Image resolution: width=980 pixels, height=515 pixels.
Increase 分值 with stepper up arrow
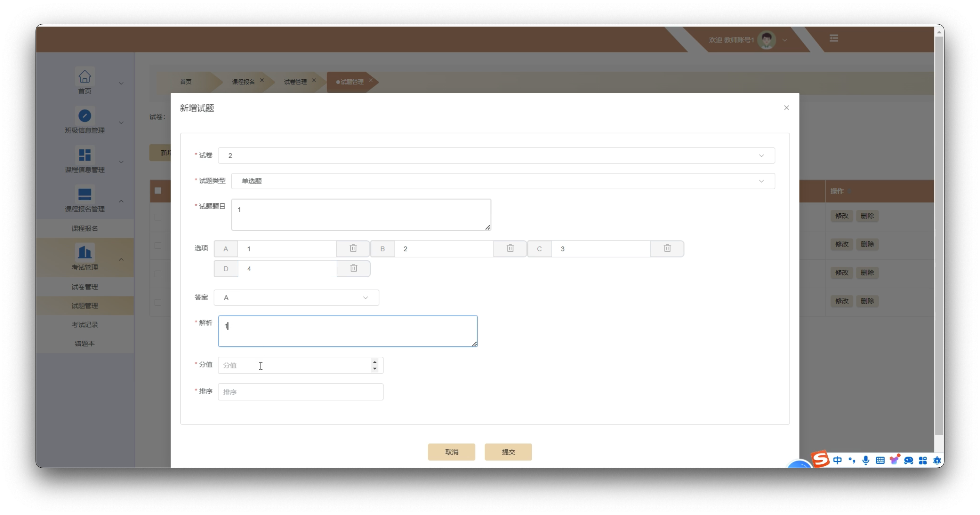(x=375, y=362)
